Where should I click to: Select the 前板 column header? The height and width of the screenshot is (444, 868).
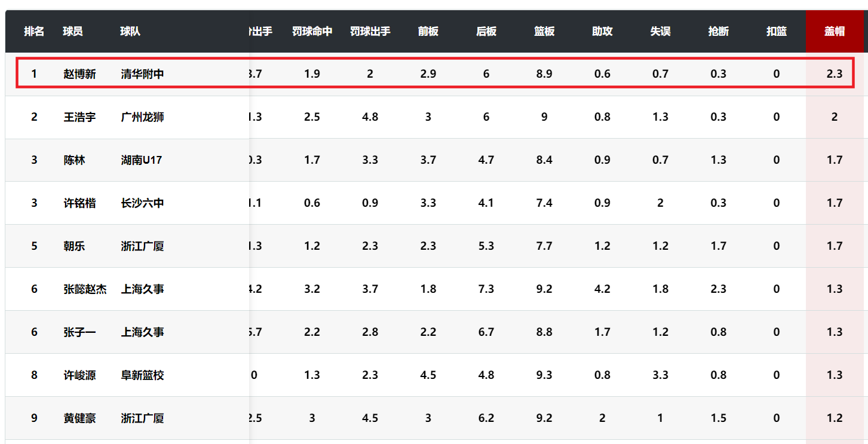pyautogui.click(x=428, y=32)
